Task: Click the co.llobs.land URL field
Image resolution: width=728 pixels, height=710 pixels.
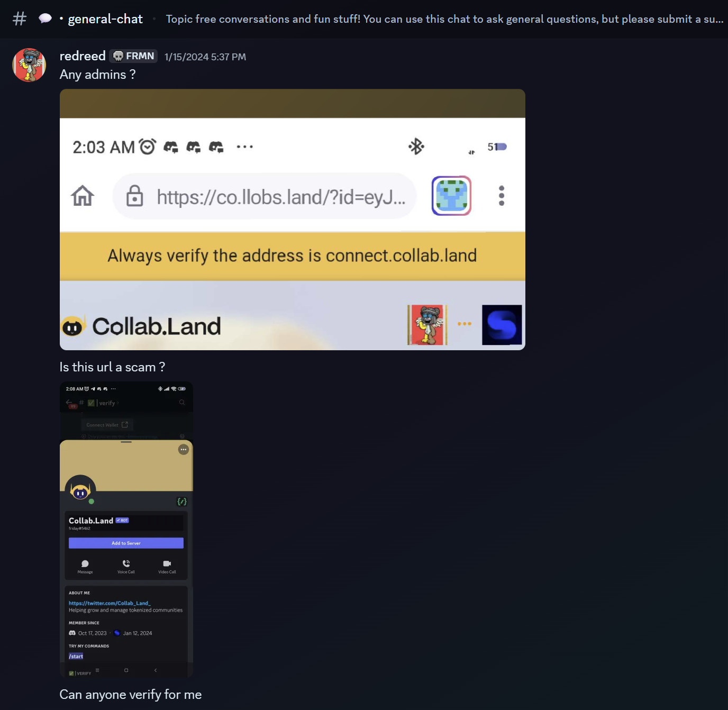Action: [x=265, y=196]
